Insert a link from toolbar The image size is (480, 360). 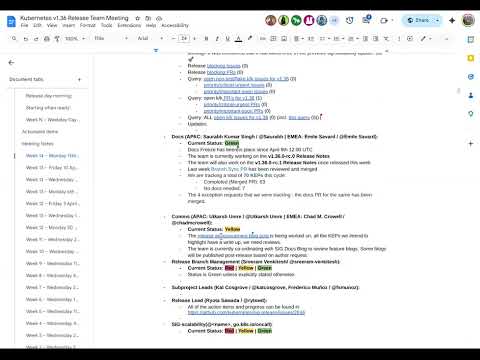coord(263,39)
